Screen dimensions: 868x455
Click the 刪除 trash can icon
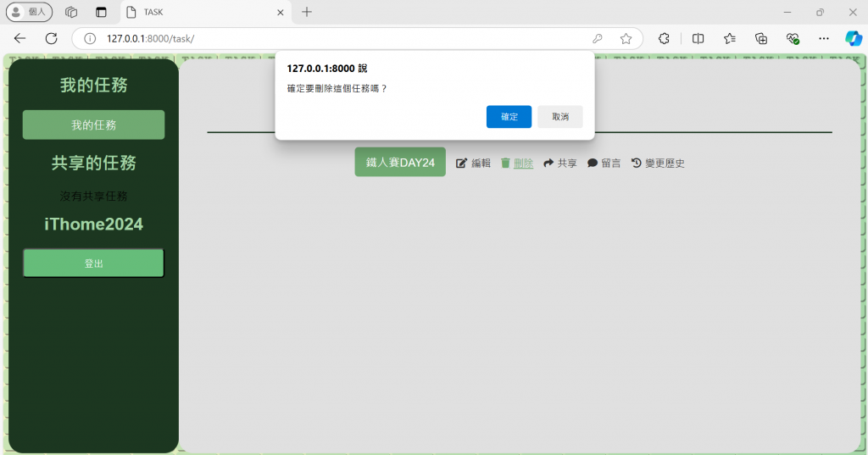tap(505, 163)
